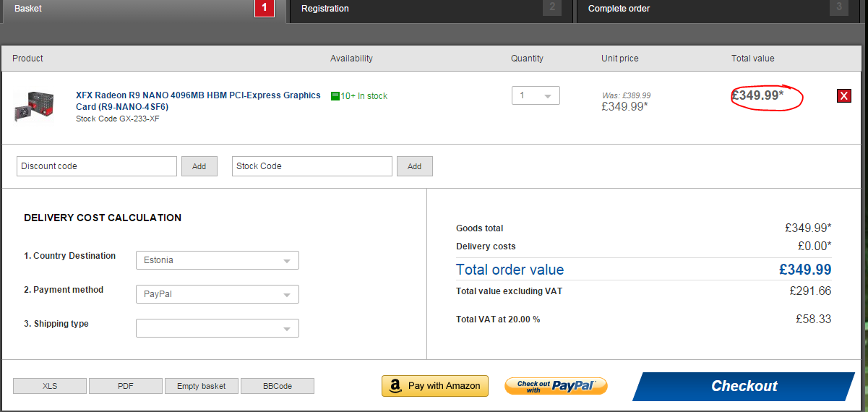Check out with PayPal button

pos(556,386)
